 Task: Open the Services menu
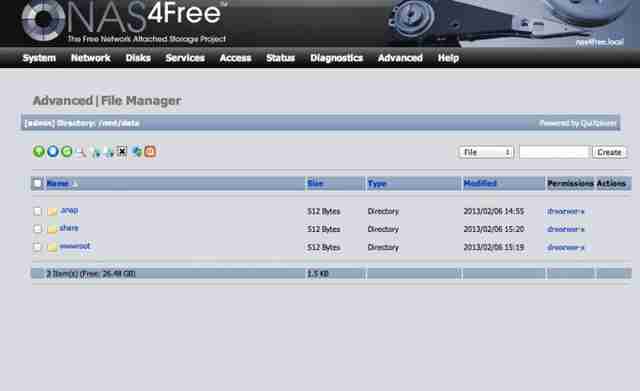click(185, 58)
